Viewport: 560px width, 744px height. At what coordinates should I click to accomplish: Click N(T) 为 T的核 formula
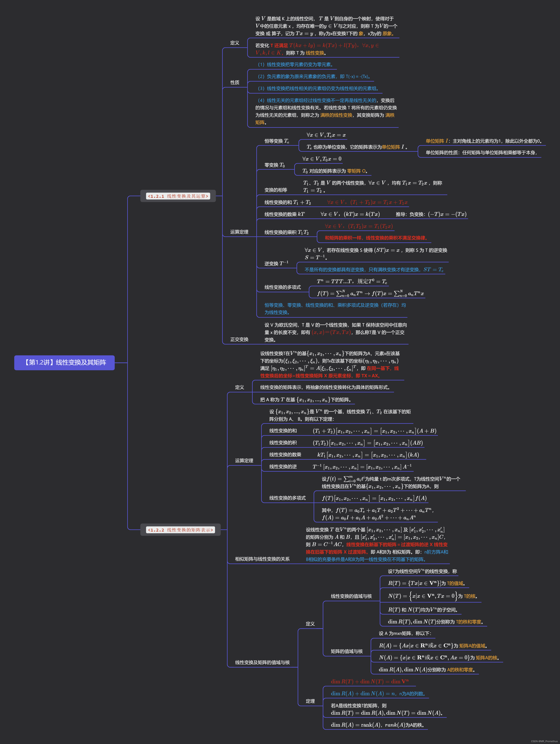coord(434,596)
